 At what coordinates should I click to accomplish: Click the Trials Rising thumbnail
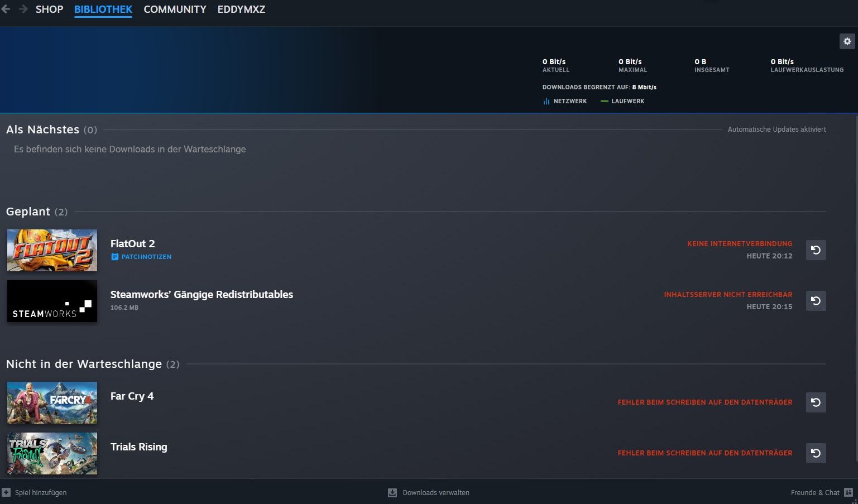point(52,453)
